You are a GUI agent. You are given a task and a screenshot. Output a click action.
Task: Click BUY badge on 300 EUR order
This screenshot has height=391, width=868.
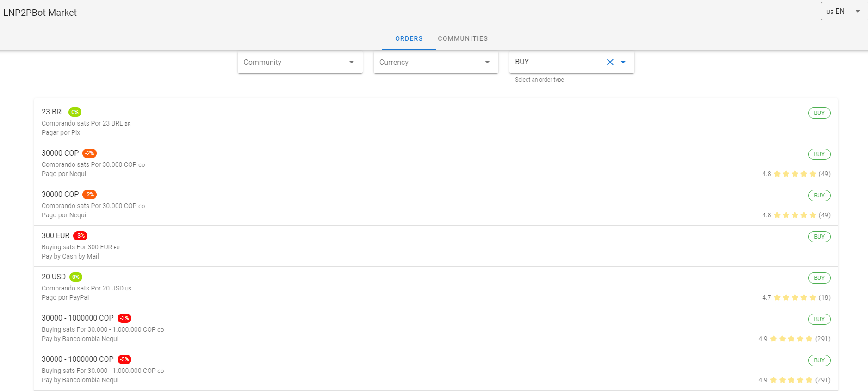(x=819, y=237)
